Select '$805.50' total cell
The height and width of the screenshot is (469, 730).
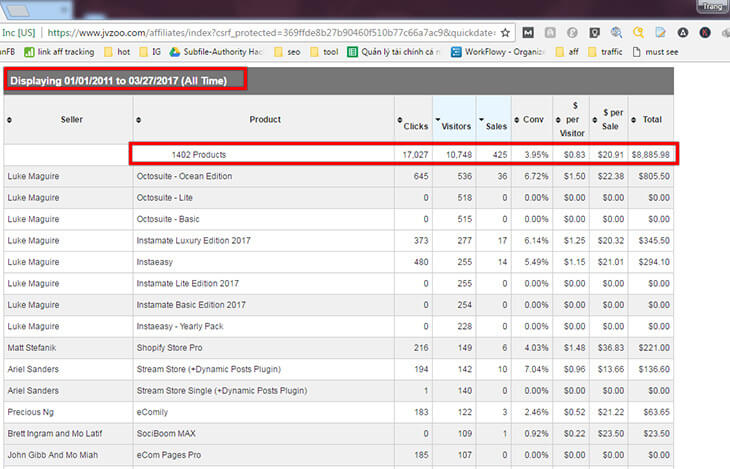[651, 177]
